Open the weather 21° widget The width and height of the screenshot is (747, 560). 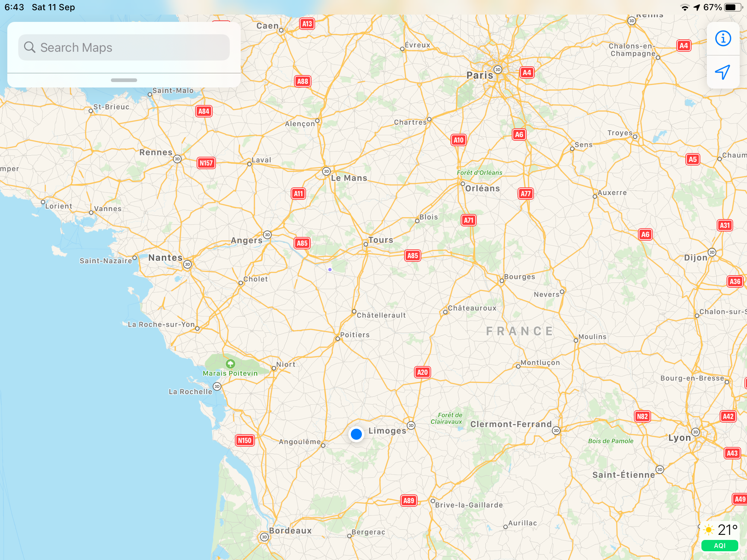click(720, 530)
